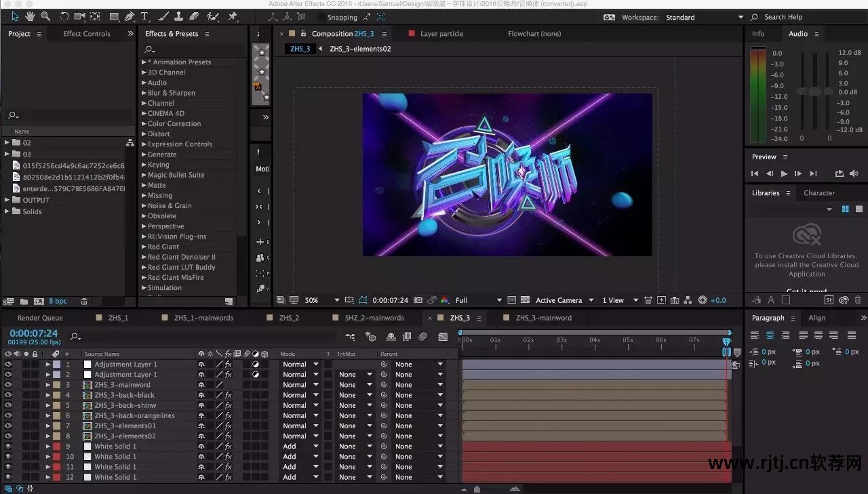This screenshot has height=494, width=868.
Task: Switch to the Render Queue tab
Action: point(40,318)
